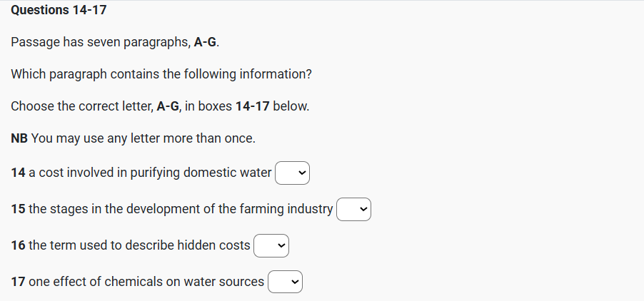This screenshot has width=644, height=301.
Task: Expand the dropdown beside 'hidden costs' question
Action: click(271, 245)
